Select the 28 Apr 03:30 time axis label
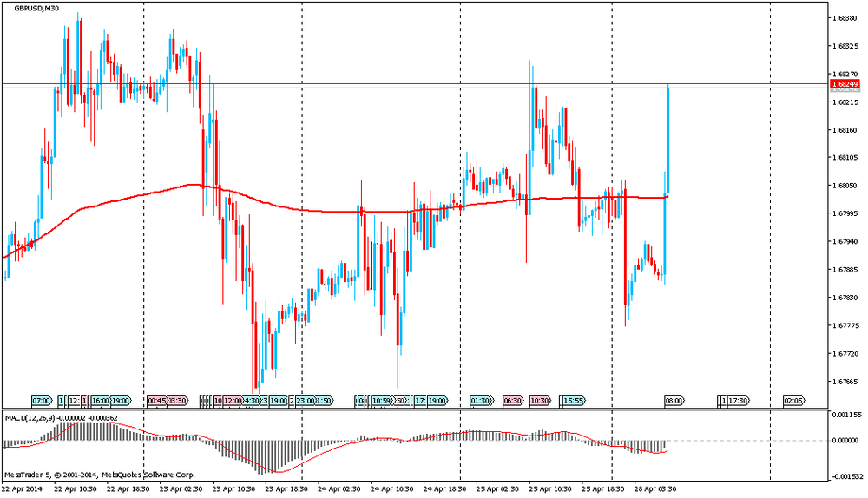 coord(654,488)
